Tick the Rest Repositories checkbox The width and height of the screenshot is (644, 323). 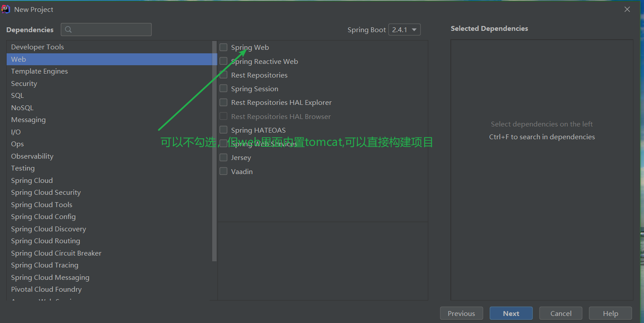tap(224, 75)
